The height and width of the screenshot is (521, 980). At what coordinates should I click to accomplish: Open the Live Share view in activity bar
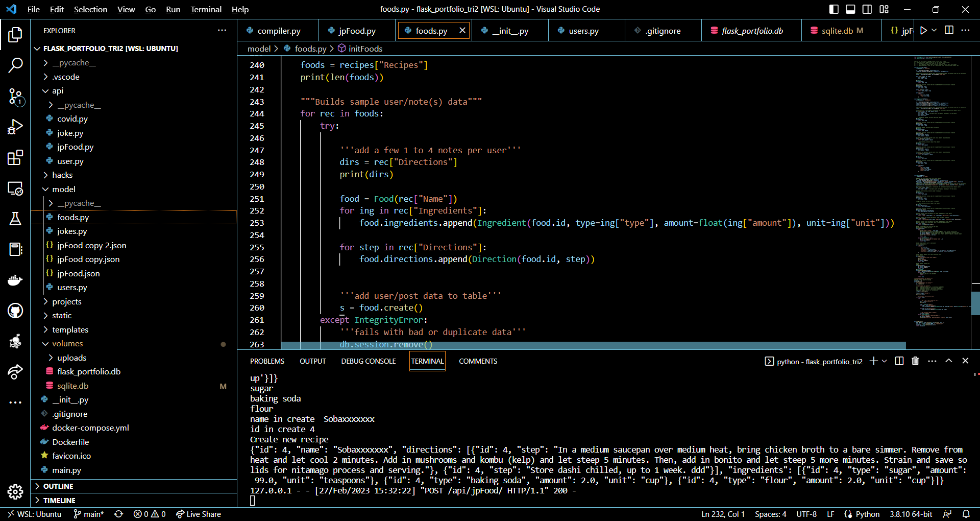click(15, 372)
